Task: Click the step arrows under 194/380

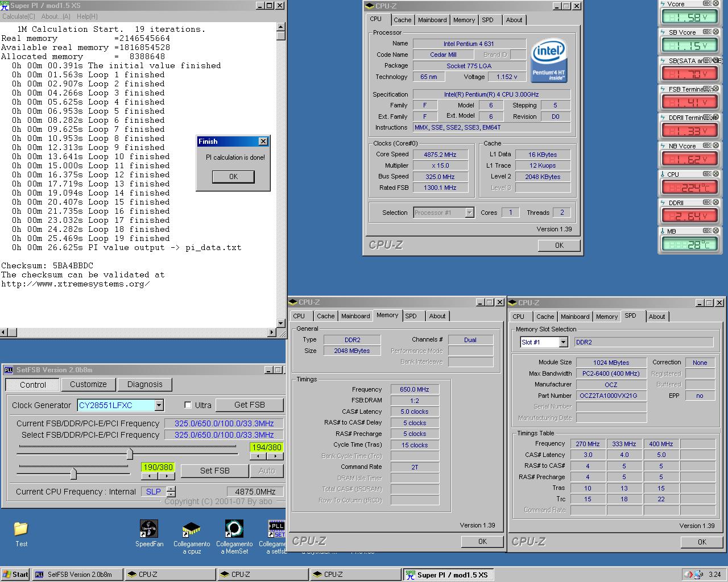Action: click(266, 456)
